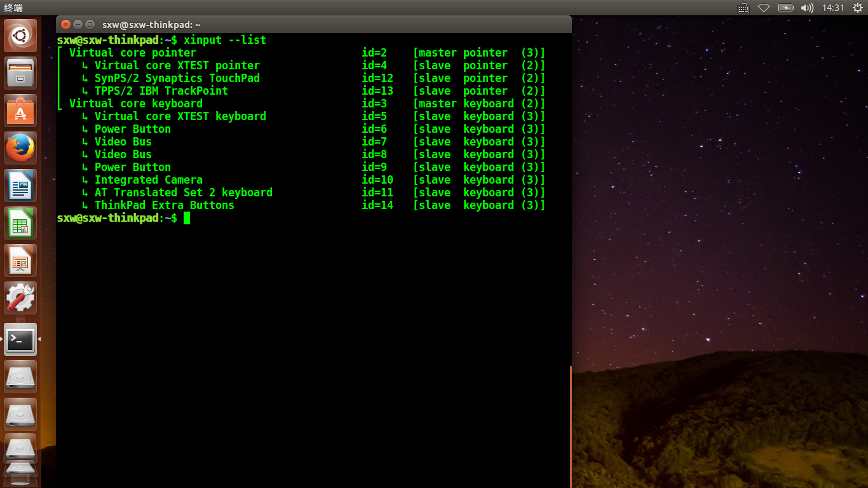The width and height of the screenshot is (868, 488).
Task: Click the command text xinput --list
Action: point(225,40)
